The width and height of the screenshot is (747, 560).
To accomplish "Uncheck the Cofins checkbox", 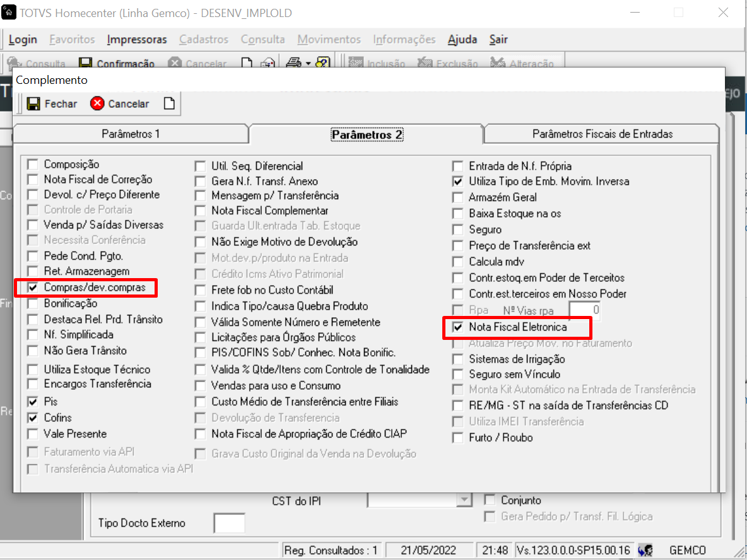I will coord(32,418).
